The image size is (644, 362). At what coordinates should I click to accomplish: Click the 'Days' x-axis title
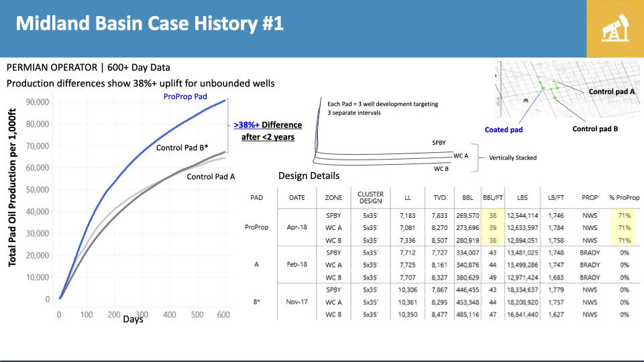tap(133, 319)
